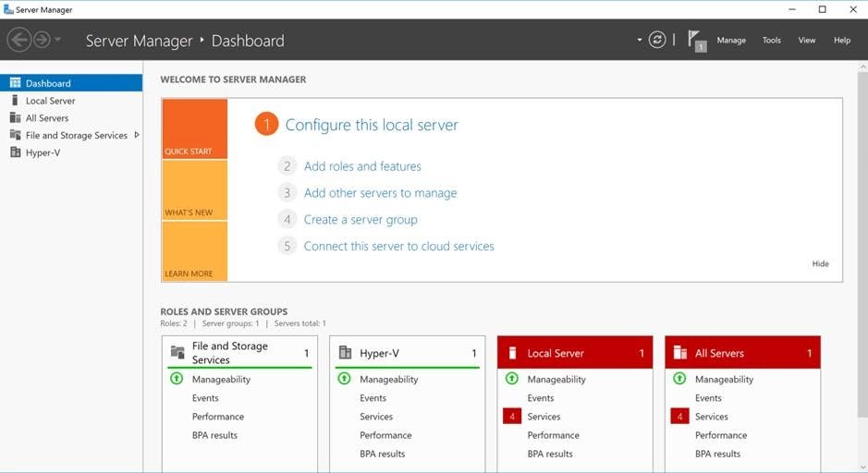Click the scroll up arrow
This screenshot has height=473, width=868.
click(862, 67)
